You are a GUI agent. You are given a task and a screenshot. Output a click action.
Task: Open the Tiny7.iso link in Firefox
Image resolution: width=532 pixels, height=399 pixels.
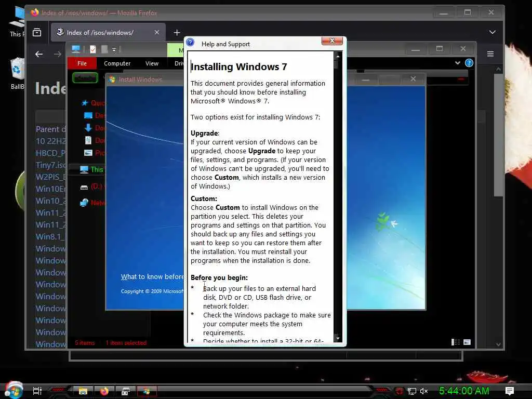51,165
